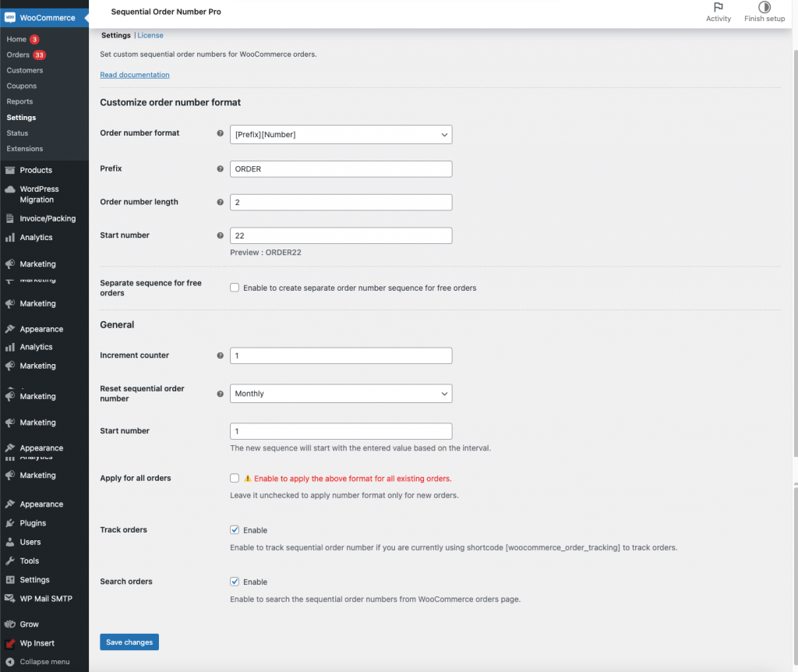The image size is (798, 672).
Task: Open the Read documentation link
Action: [x=134, y=75]
